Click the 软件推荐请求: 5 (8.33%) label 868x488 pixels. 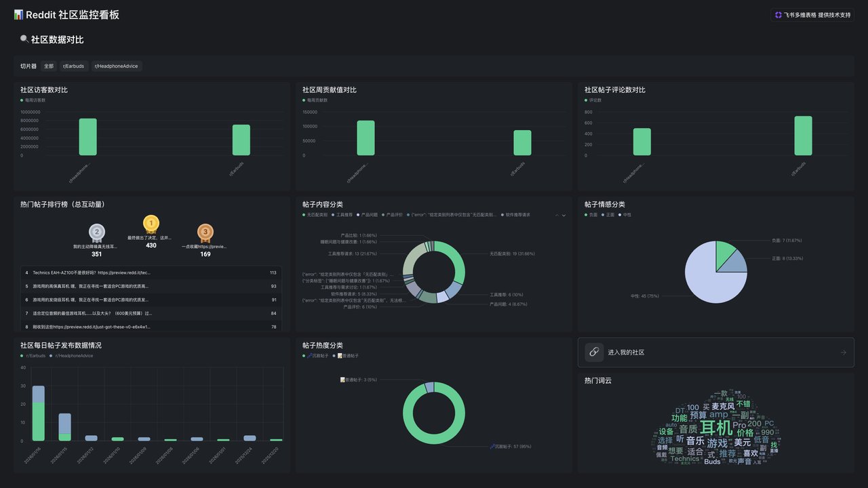pos(353,294)
